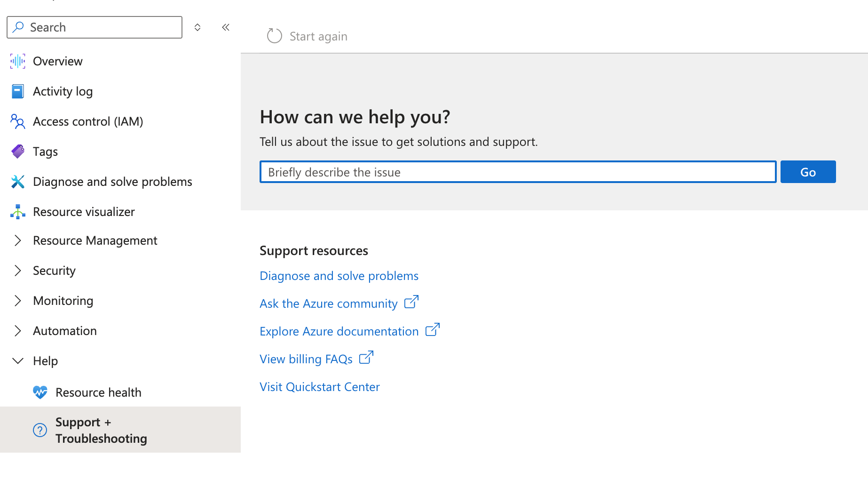Click the Activity log book icon
The width and height of the screenshot is (868, 479).
pos(17,91)
